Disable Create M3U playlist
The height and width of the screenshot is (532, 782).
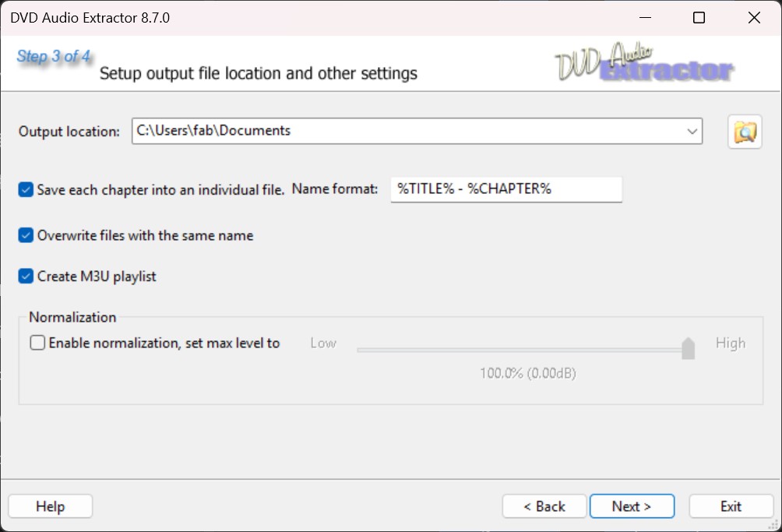[x=25, y=276]
